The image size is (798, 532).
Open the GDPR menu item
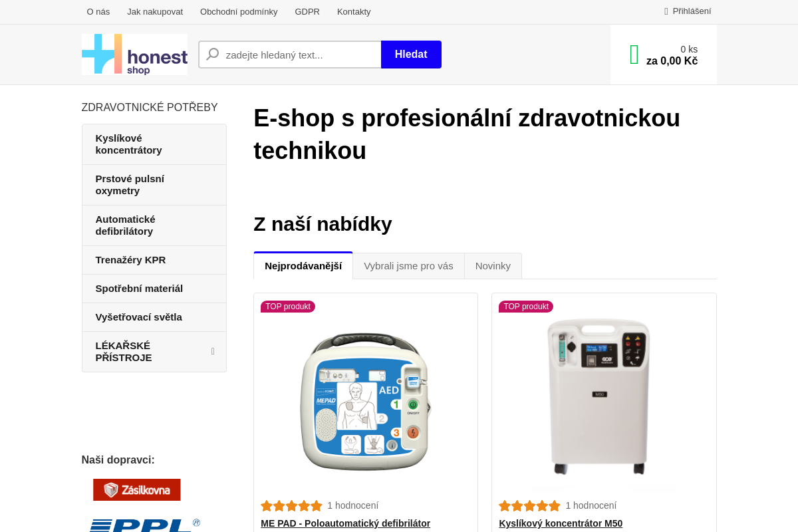307,11
